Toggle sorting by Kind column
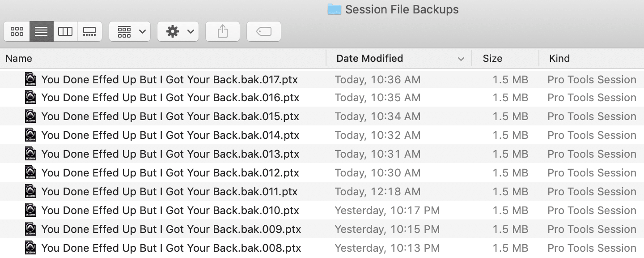This screenshot has height=258, width=644. 559,58
